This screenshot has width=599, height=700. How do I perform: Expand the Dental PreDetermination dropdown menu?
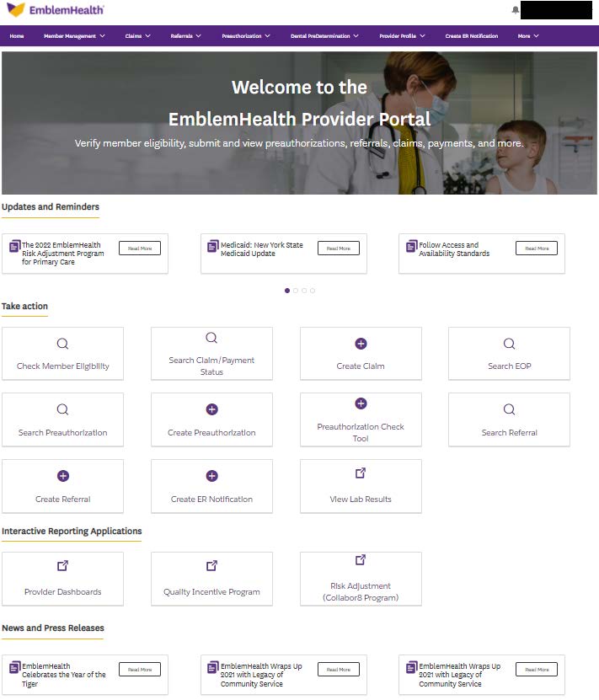324,36
